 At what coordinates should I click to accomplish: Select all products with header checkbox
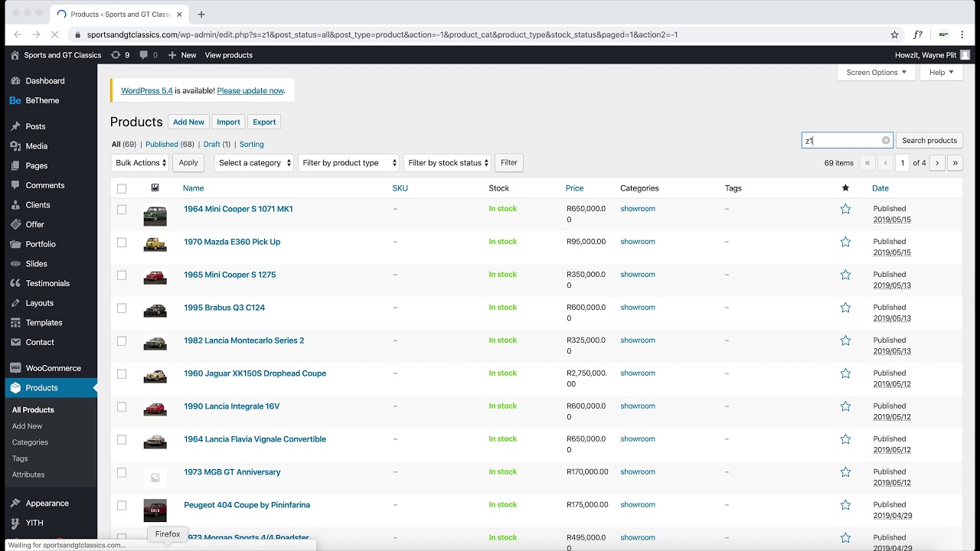point(122,188)
